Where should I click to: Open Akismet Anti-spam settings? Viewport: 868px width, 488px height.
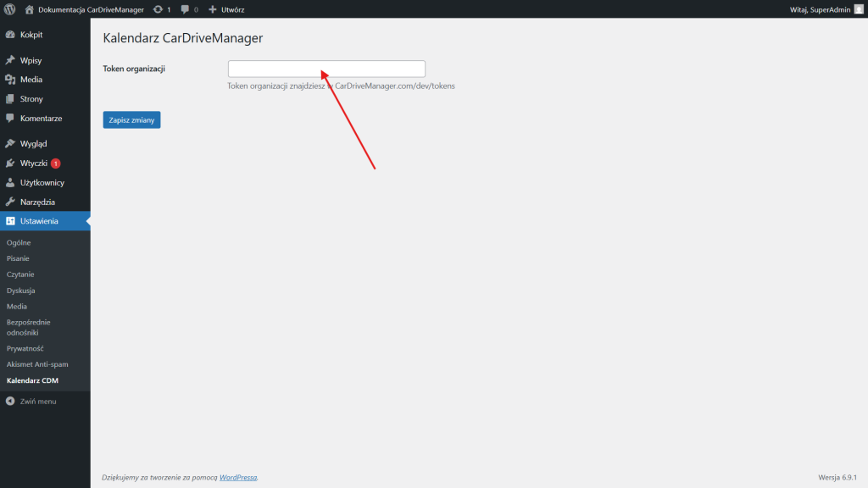tap(37, 364)
